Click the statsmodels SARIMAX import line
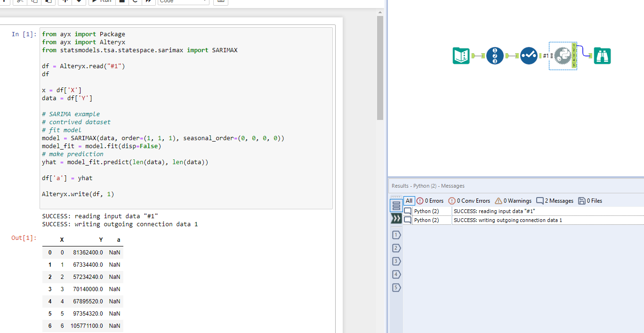 pos(140,50)
